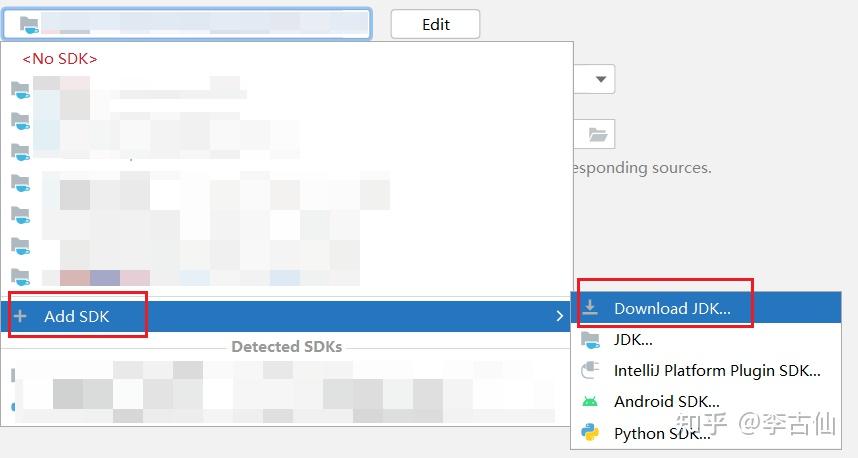858x458 pixels.
Task: Click the folder icon next to JDK...
Action: point(591,340)
